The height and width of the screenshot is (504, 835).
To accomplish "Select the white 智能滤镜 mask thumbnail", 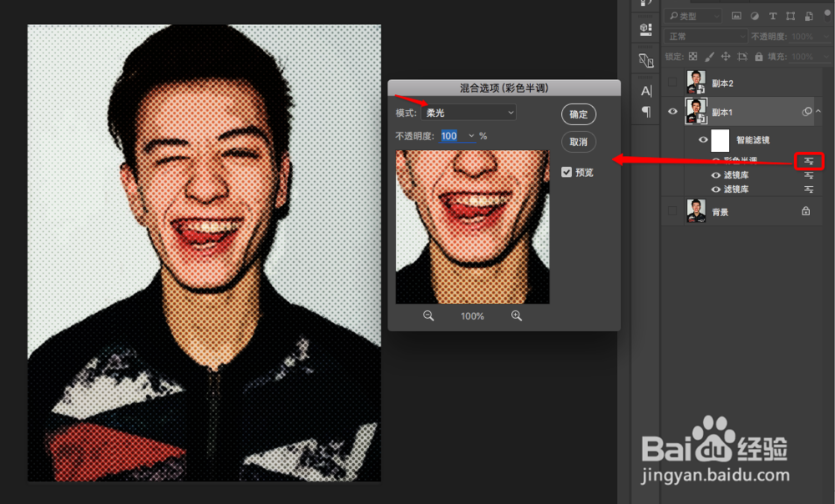I will coord(720,140).
